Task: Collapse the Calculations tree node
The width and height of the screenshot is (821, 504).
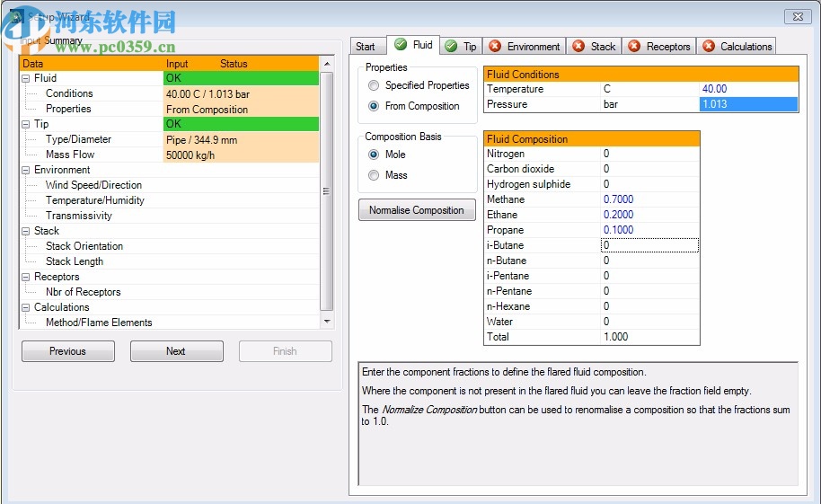Action: (26, 307)
